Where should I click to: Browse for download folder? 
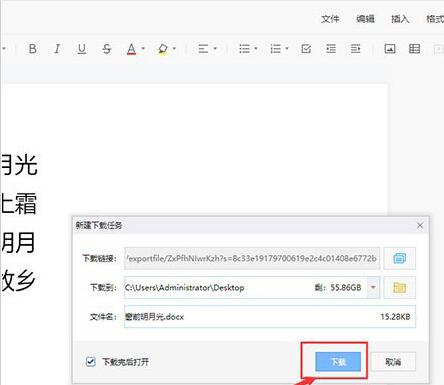point(399,287)
